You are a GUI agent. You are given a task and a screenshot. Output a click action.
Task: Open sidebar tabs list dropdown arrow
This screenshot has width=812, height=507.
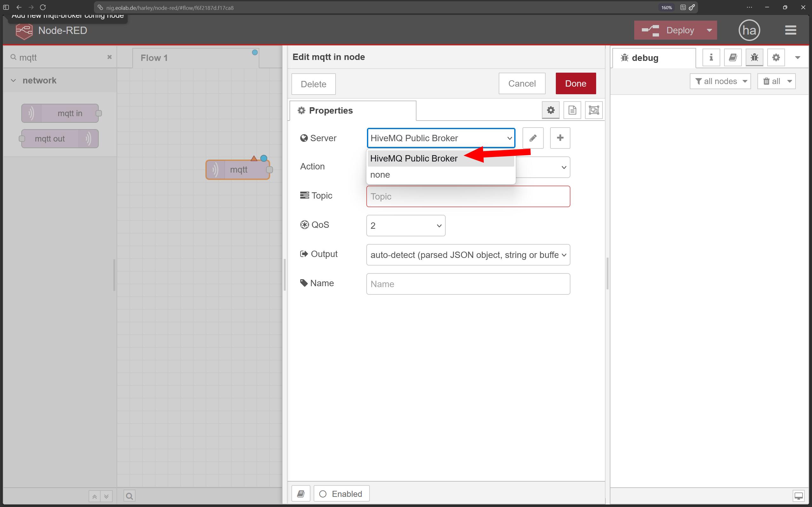(x=798, y=58)
